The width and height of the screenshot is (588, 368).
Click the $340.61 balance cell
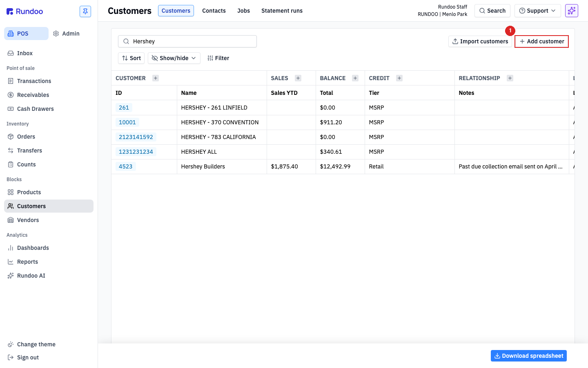340,152
